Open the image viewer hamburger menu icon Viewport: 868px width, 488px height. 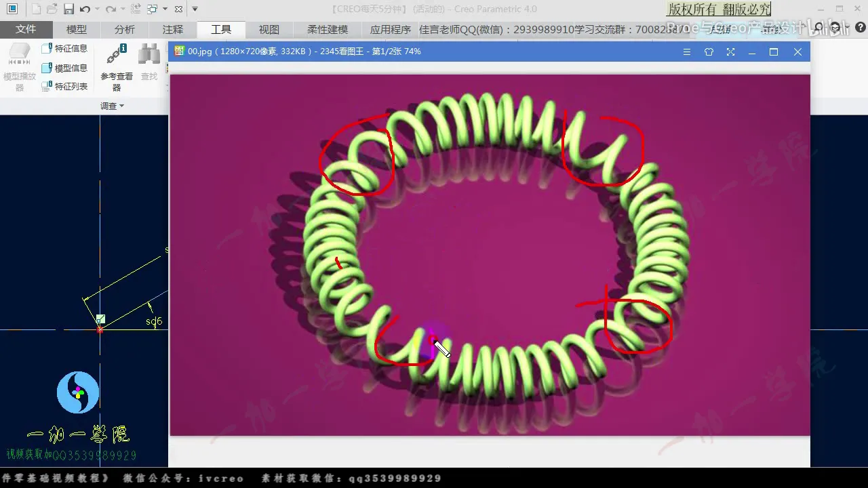687,52
